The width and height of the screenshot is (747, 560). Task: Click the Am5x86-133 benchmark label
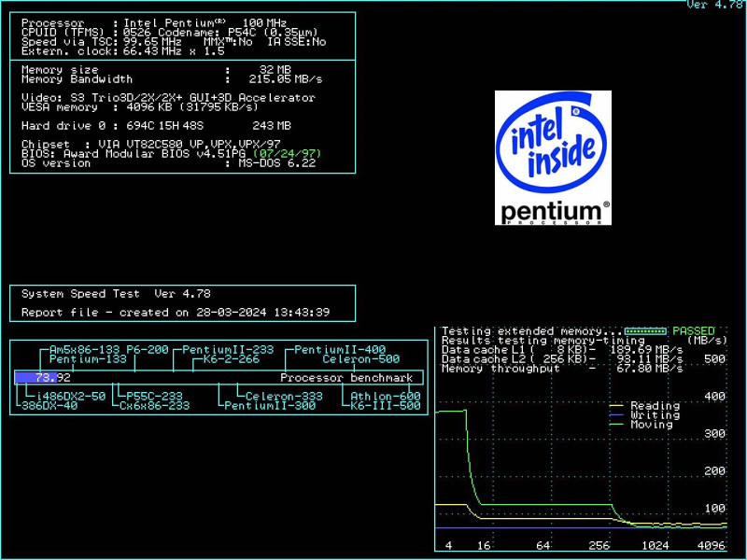click(x=84, y=349)
